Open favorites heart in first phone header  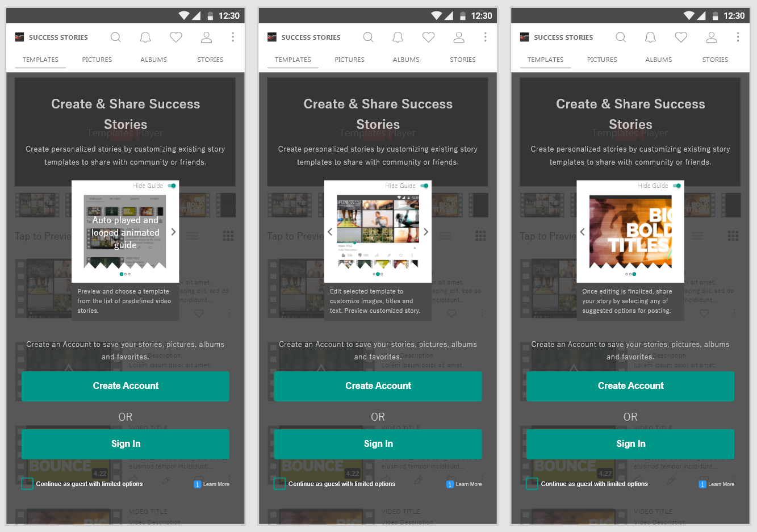coord(176,37)
